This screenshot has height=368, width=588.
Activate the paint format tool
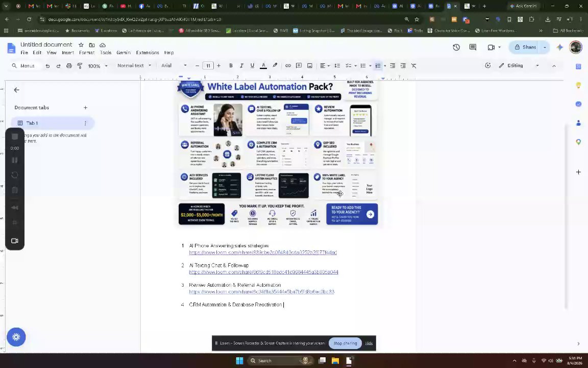[x=80, y=66]
